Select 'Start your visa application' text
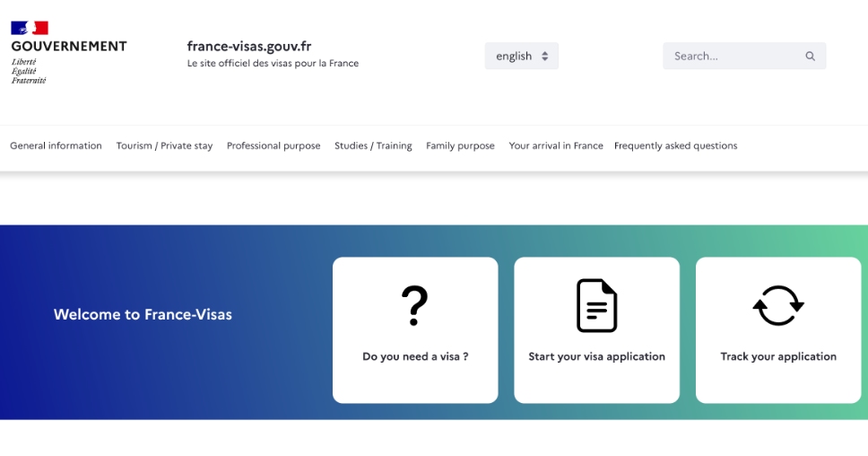The image size is (868, 456). [597, 356]
